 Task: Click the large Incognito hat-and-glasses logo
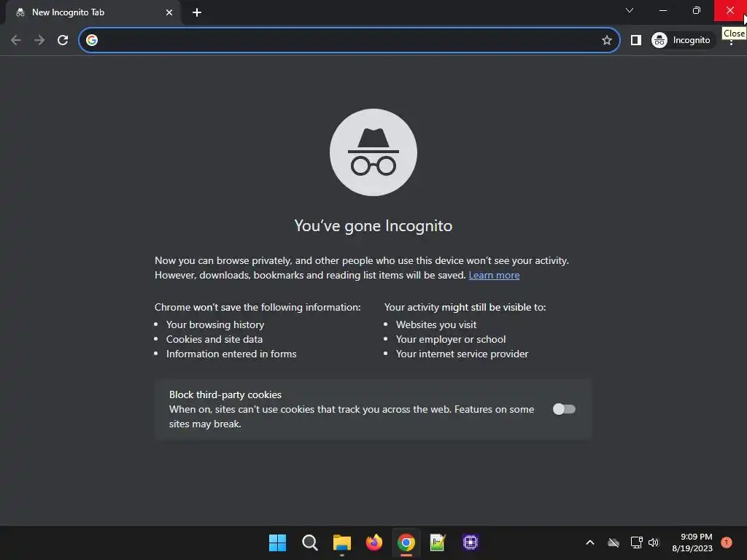click(373, 152)
